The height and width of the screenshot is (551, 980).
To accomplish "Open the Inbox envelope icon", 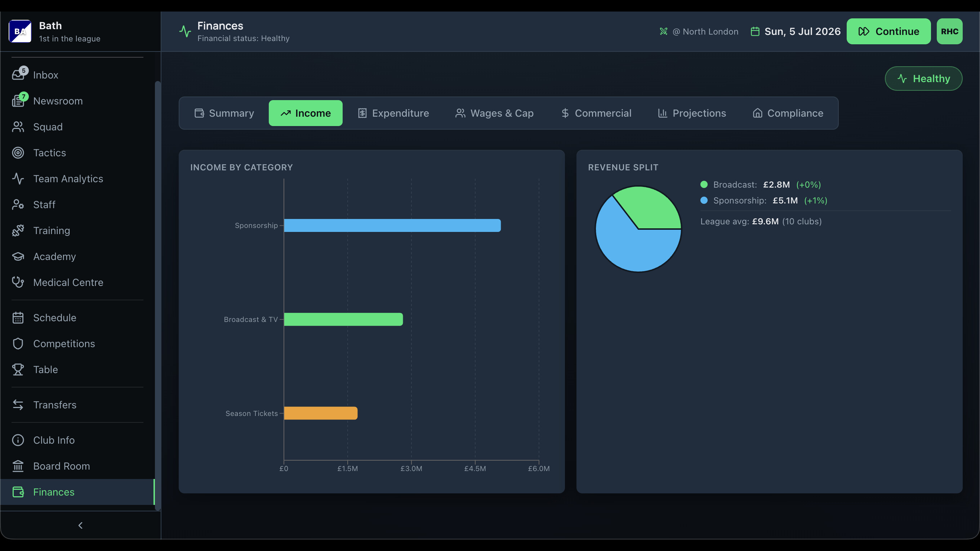I will (x=18, y=75).
